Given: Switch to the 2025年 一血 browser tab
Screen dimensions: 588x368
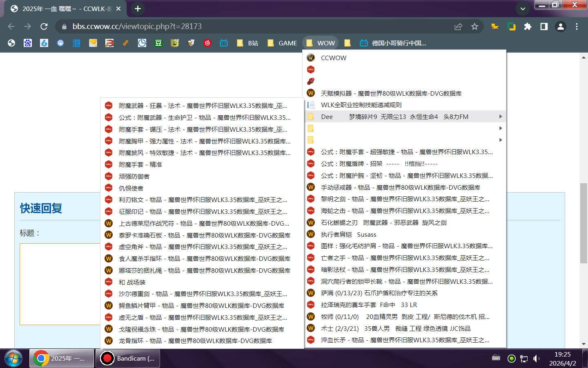Looking at the screenshot, I should (61, 9).
